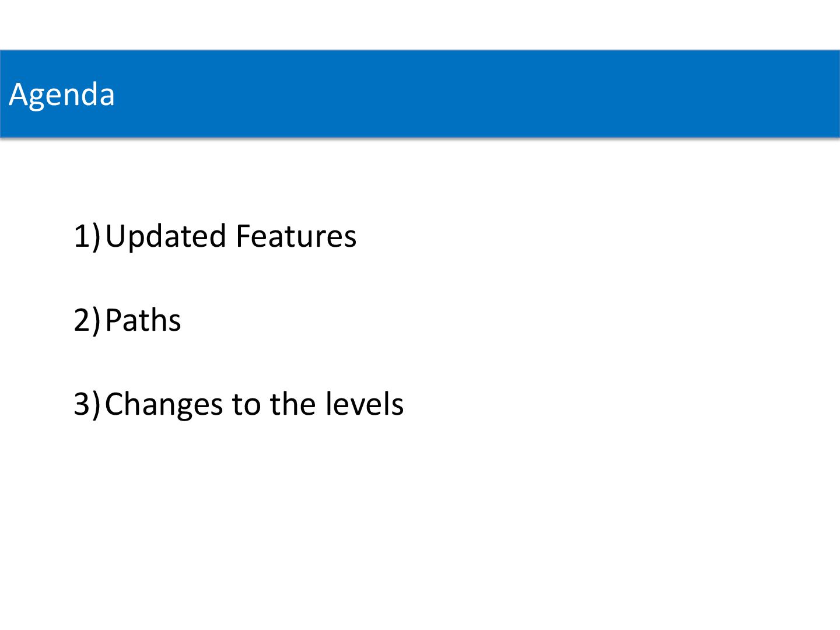Click the capital "F" in Features
This screenshot has width=840, height=630.
click(244, 237)
